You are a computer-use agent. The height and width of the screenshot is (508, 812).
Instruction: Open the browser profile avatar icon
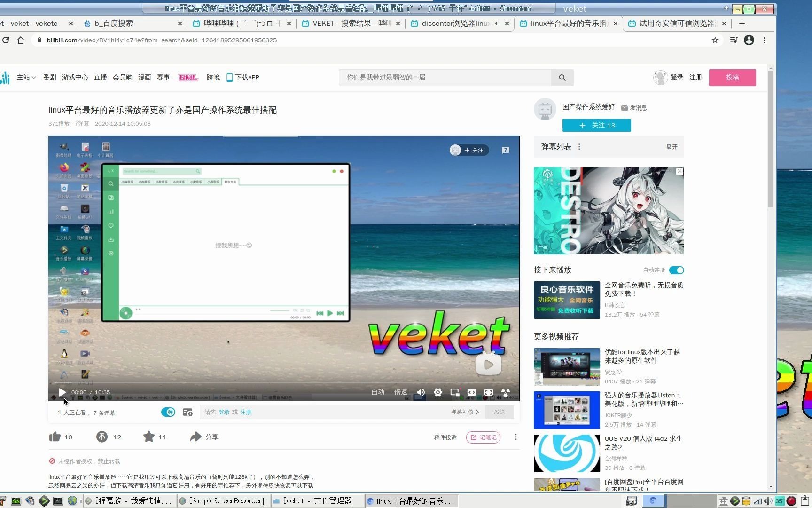pyautogui.click(x=749, y=40)
